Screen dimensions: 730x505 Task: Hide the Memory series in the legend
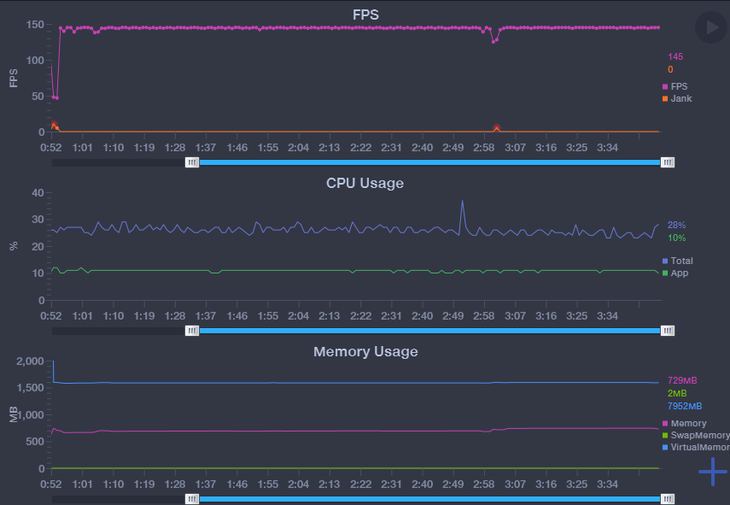pyautogui.click(x=688, y=424)
